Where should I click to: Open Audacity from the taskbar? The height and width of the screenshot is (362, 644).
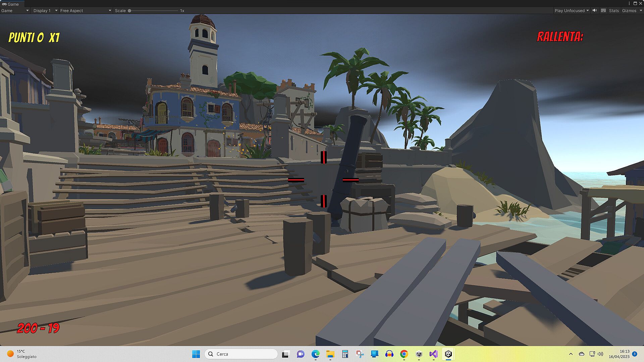coord(389,354)
